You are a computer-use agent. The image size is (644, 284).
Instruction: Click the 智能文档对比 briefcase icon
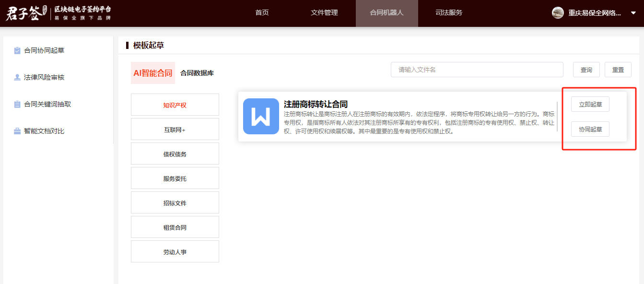pyautogui.click(x=17, y=131)
